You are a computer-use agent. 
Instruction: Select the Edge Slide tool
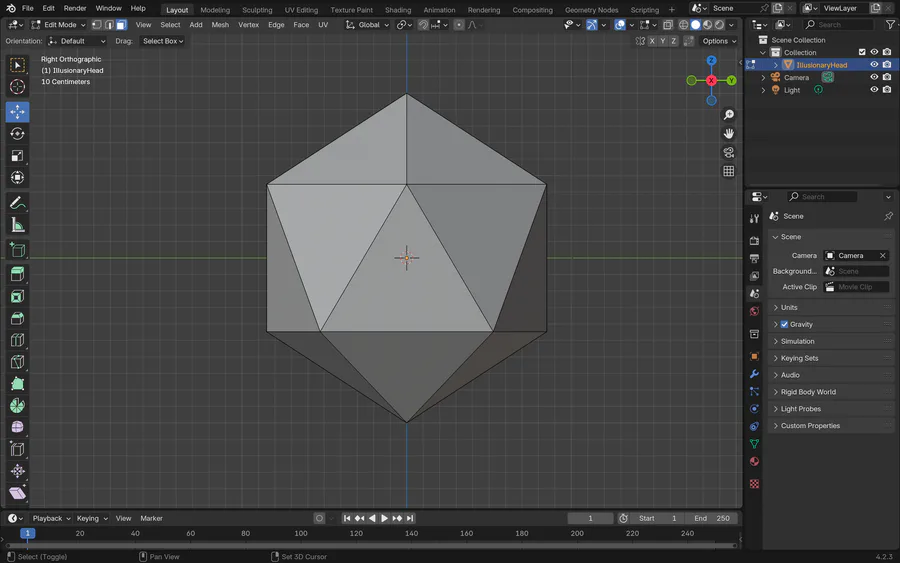[17, 449]
